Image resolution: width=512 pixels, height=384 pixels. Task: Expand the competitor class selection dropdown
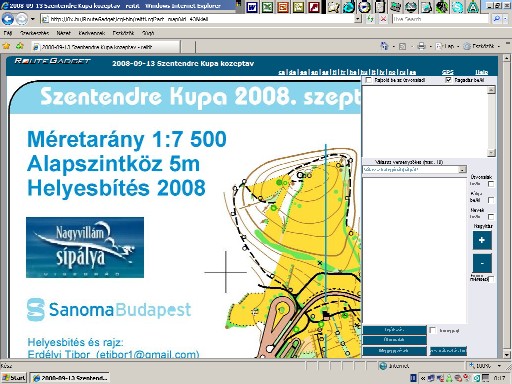(462, 170)
